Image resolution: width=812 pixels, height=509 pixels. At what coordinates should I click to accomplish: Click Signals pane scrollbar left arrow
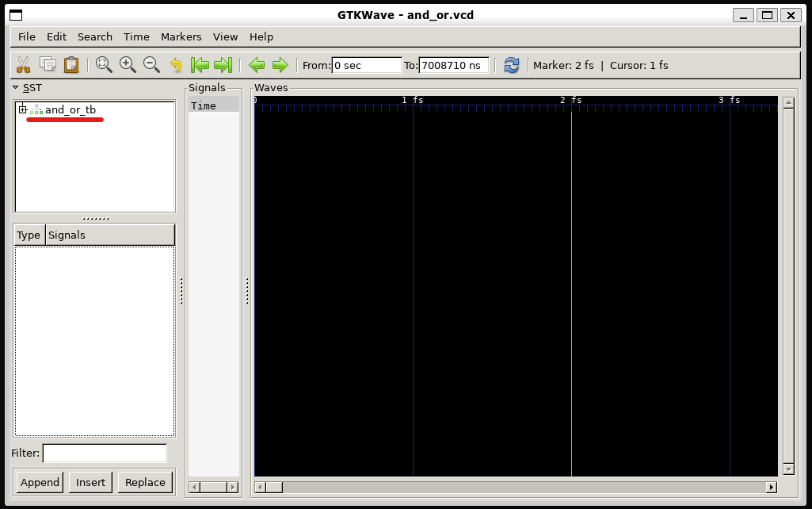(194, 488)
